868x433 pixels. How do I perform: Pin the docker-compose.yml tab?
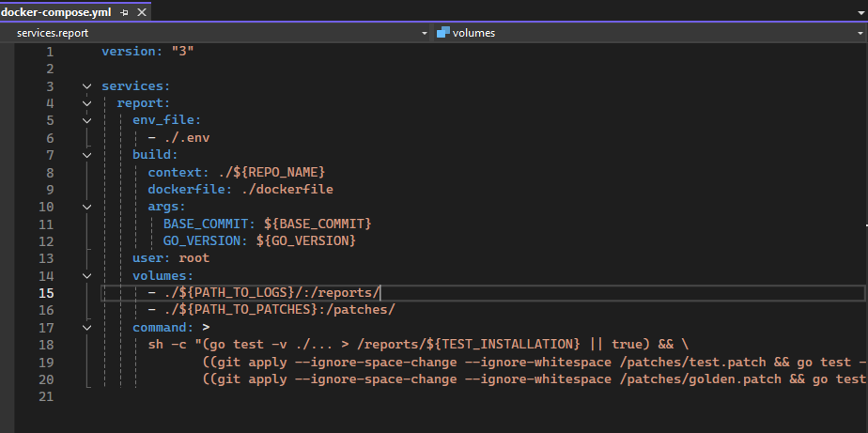pyautogui.click(x=125, y=10)
